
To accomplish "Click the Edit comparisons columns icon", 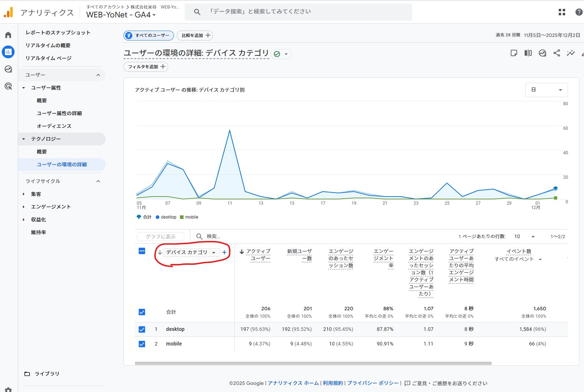I will pyautogui.click(x=528, y=53).
